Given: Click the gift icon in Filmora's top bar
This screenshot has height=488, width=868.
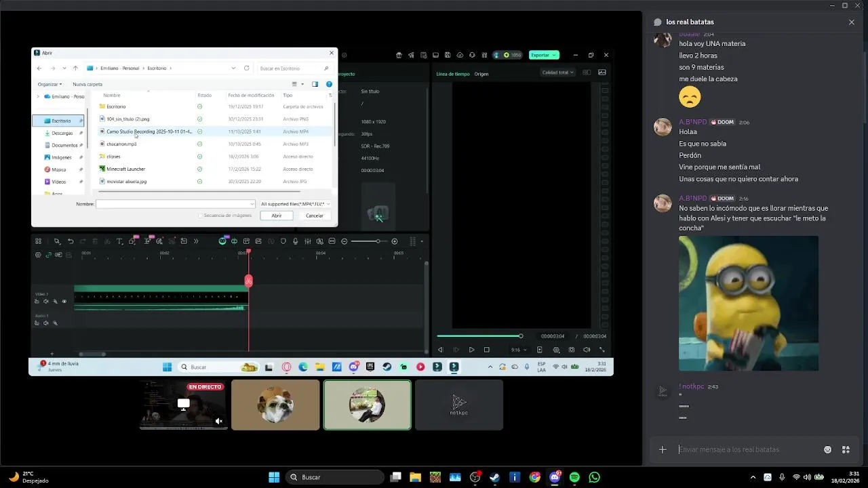Looking at the screenshot, I should pyautogui.click(x=399, y=55).
